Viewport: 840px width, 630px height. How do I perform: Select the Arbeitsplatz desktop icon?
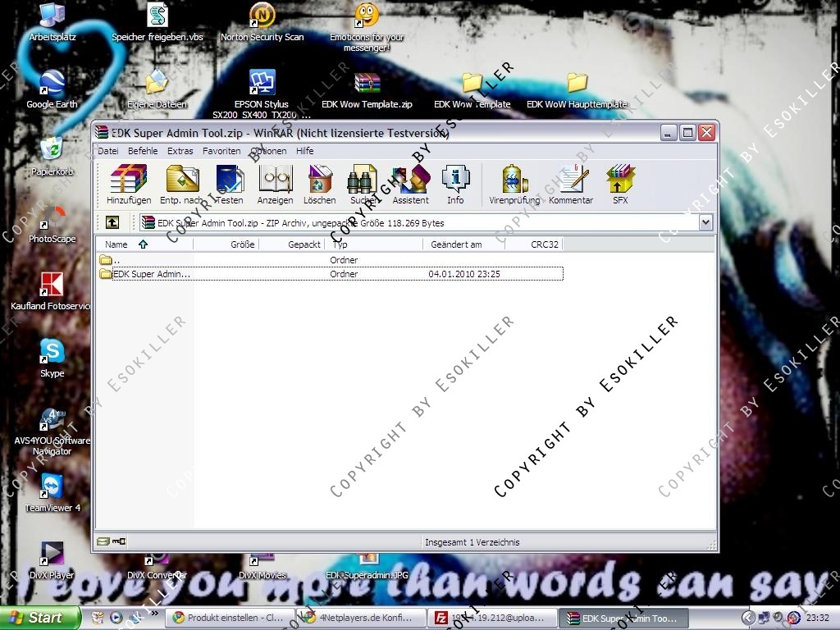(52, 22)
